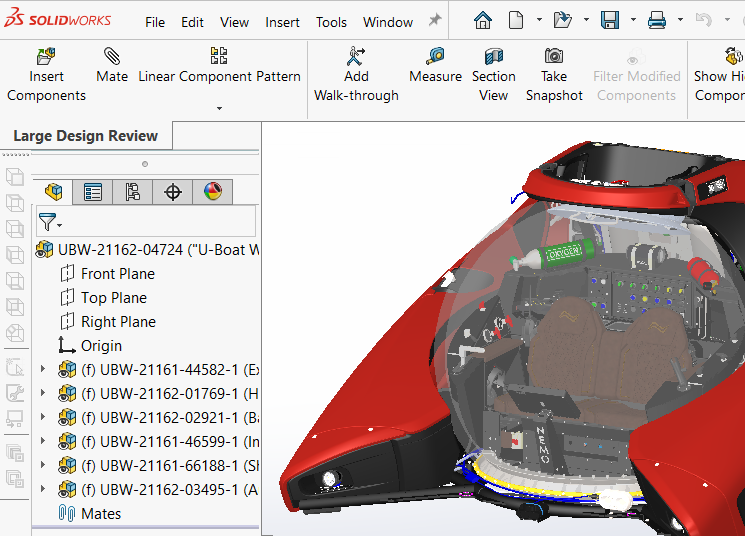Viewport: 745px width, 536px height.
Task: Click the Insert Components icon
Action: click(46, 56)
